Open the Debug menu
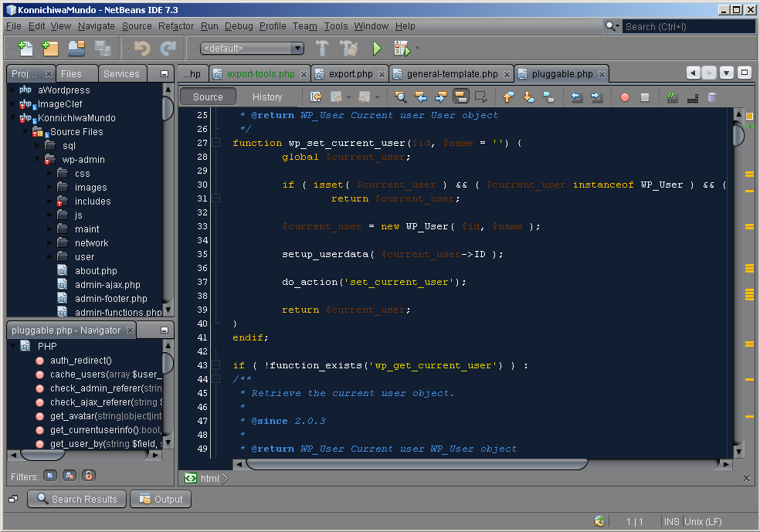760x532 pixels. 239,26
